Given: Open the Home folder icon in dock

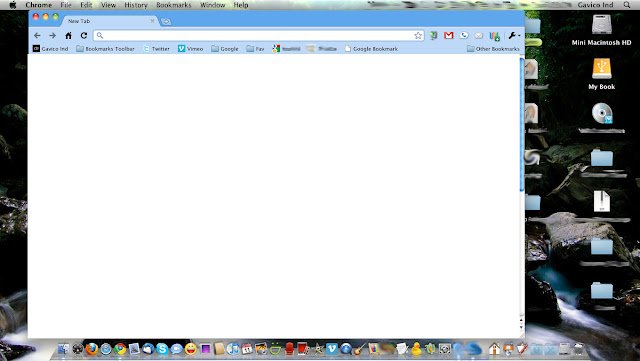Looking at the screenshot, I should tap(494, 349).
